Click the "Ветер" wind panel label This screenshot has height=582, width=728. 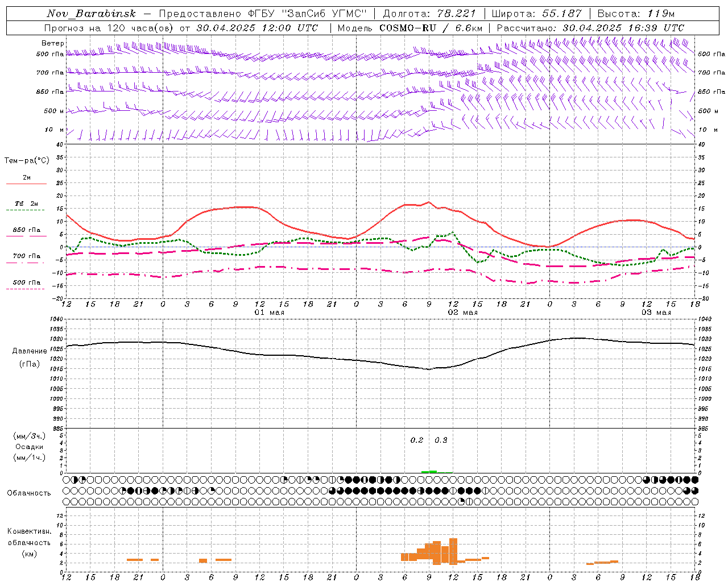[52, 43]
